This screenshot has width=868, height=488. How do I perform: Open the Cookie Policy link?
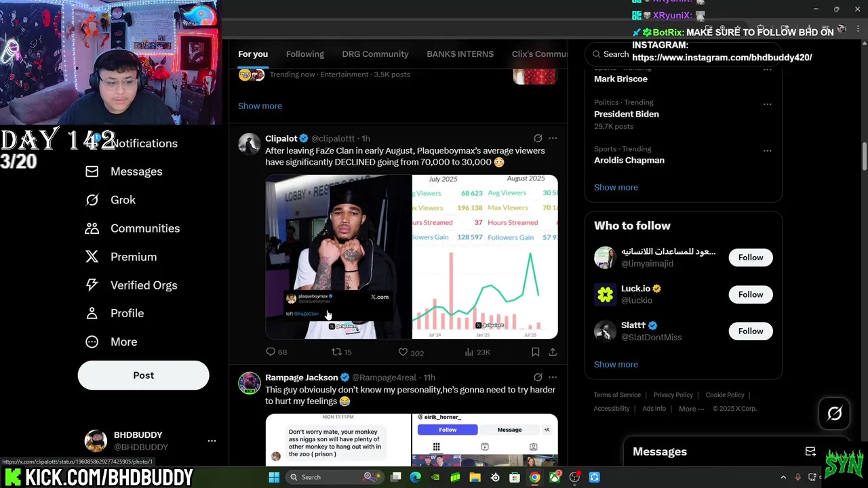725,395
